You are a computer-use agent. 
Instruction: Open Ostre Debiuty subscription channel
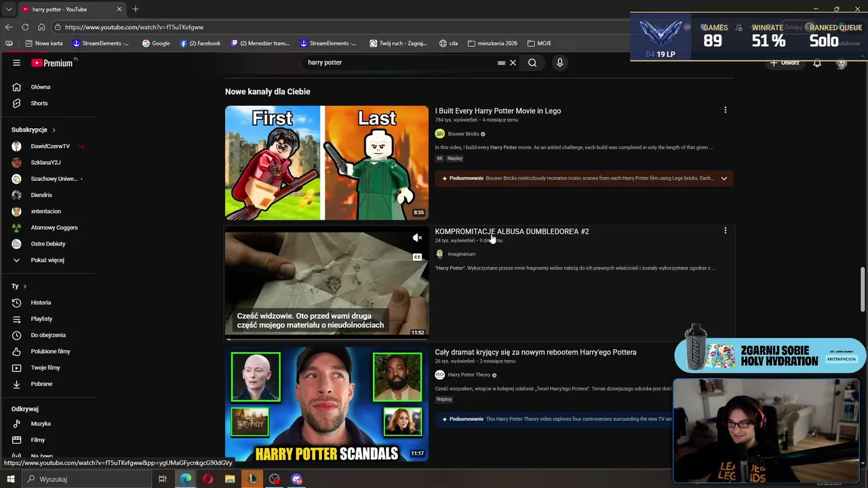coord(47,244)
